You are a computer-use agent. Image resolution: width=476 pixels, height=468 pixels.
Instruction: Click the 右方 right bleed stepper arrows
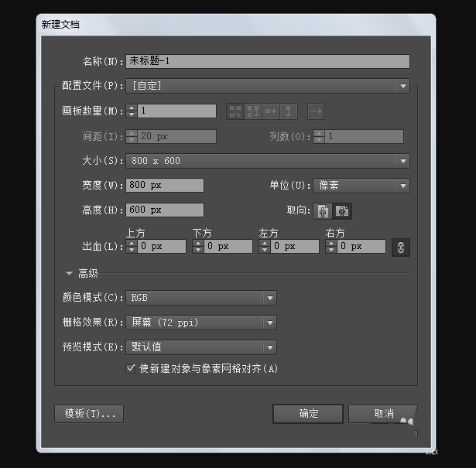[x=331, y=246]
